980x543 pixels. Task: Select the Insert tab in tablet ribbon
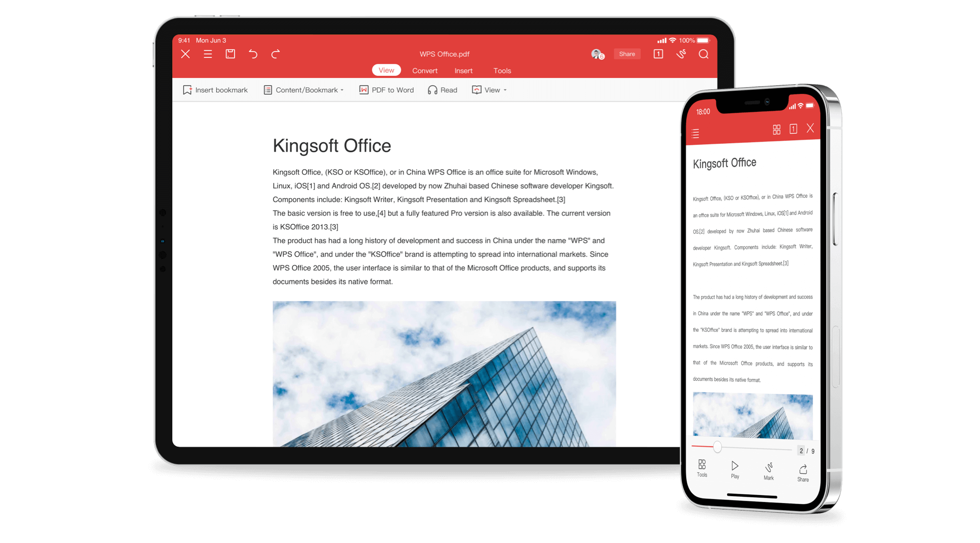(x=463, y=70)
